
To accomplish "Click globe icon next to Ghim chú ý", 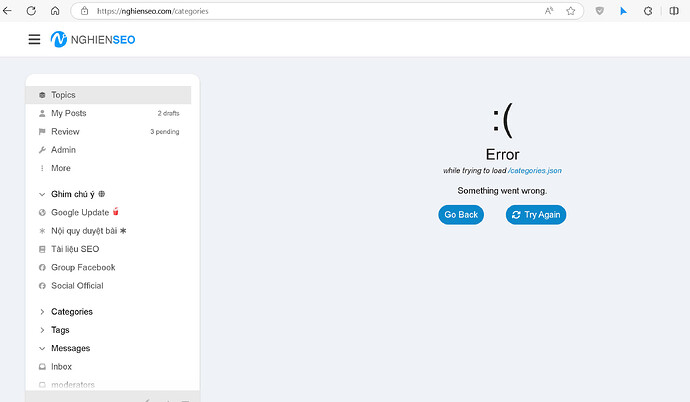I will tap(102, 194).
